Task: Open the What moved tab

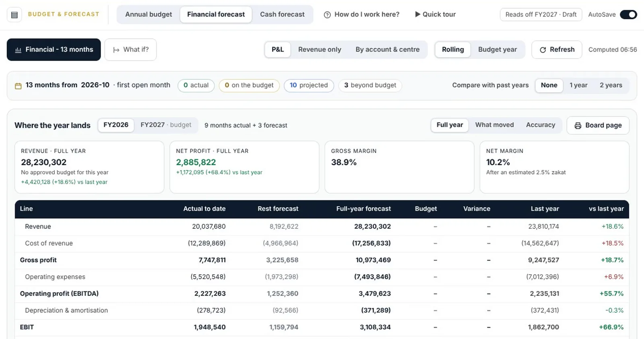Action: point(494,125)
